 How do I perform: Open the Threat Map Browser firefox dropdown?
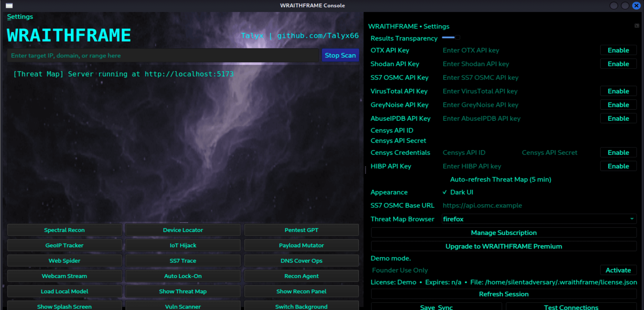pyautogui.click(x=539, y=219)
